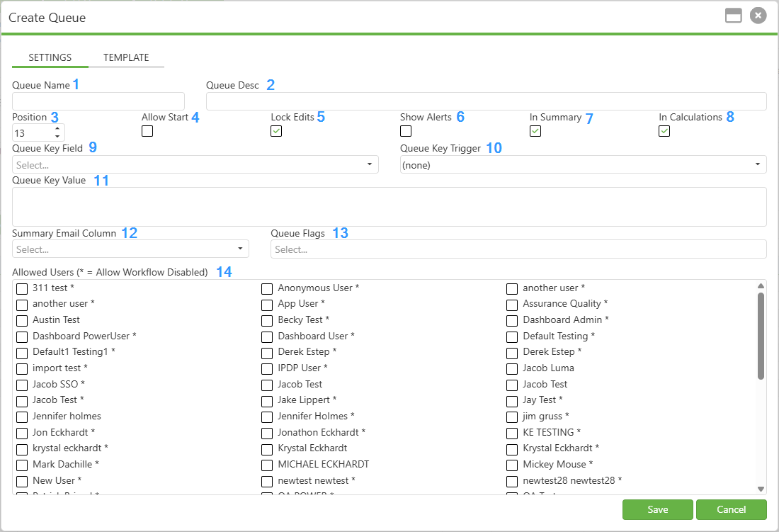The width and height of the screenshot is (779, 532).
Task: Click the user list scroll down arrow
Action: (761, 489)
